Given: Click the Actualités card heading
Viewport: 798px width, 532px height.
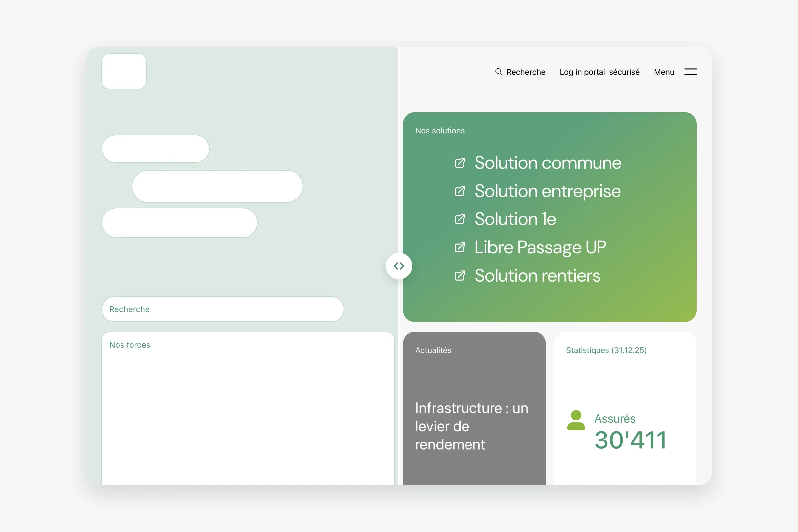Looking at the screenshot, I should click(x=433, y=350).
